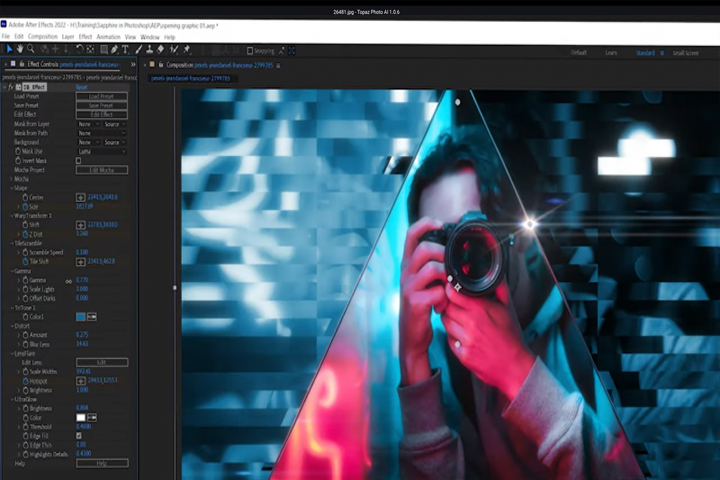720x480 pixels.
Task: Open the Mask Use Luma dropdown
Action: coord(101,152)
